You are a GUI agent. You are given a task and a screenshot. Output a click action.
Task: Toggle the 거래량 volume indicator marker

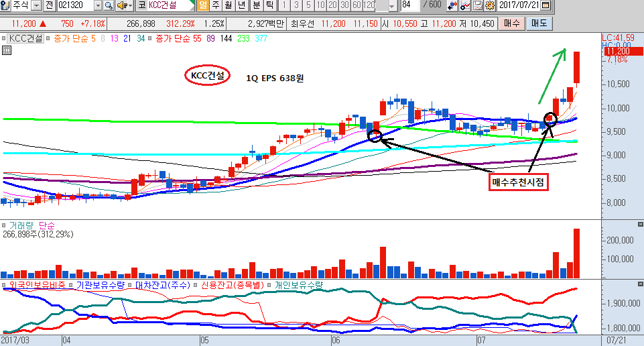pos(4,225)
